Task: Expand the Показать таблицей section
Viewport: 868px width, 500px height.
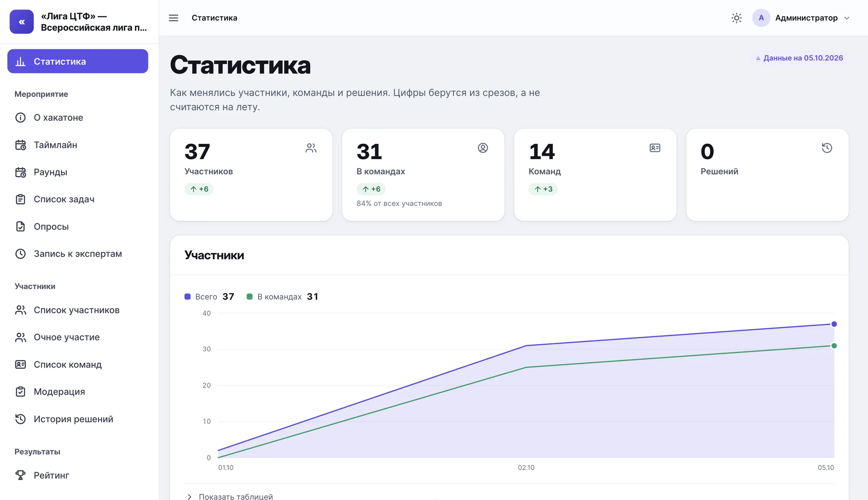Action: tap(230, 496)
